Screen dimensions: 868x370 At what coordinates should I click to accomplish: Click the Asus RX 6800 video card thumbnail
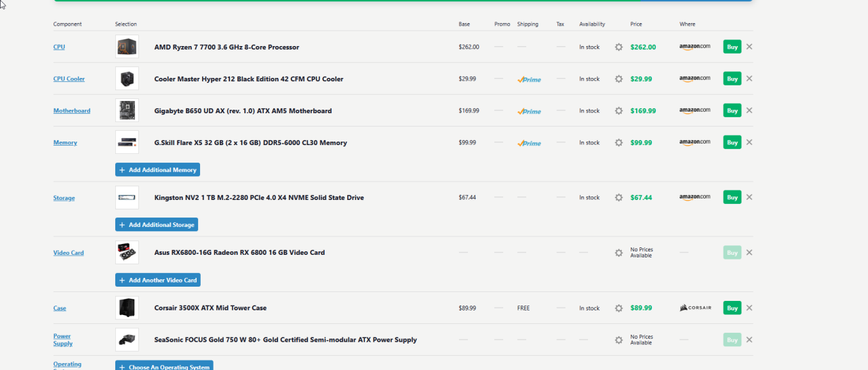pyautogui.click(x=127, y=252)
